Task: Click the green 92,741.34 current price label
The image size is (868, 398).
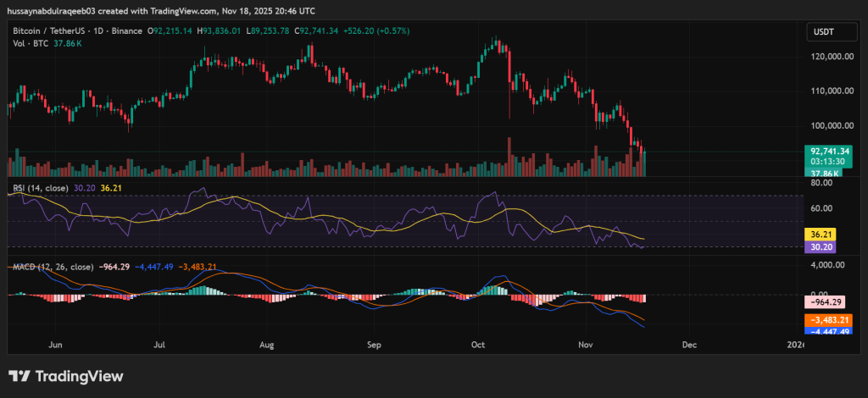Action: pos(826,151)
